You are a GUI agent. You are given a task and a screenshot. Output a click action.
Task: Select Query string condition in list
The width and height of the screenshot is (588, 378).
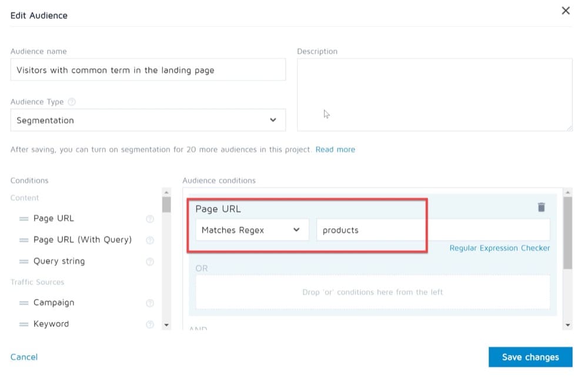tap(59, 262)
